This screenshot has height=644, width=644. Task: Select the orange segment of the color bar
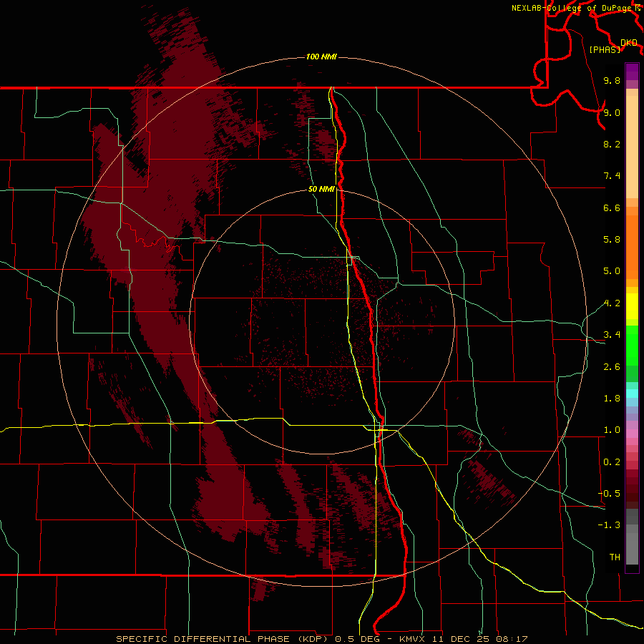(x=632, y=248)
